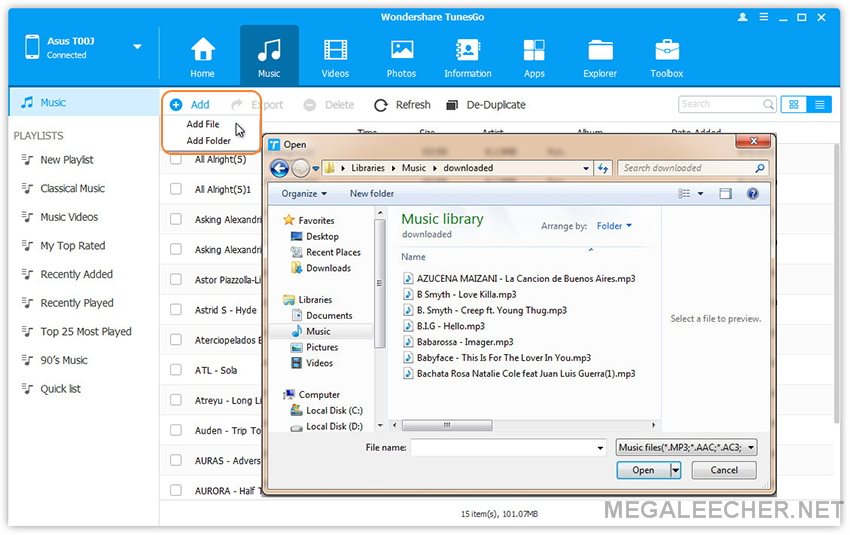Open the Photos tab
850x535 pixels.
click(401, 57)
